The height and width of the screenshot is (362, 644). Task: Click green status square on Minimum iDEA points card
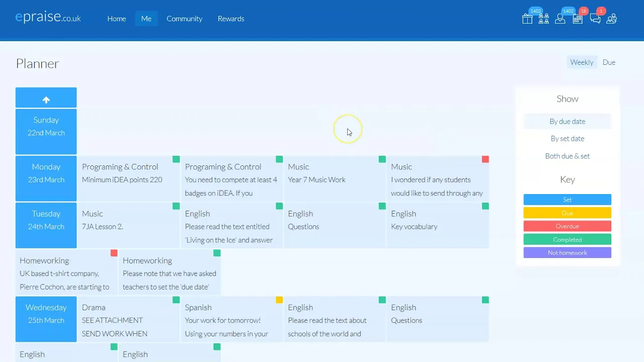[x=176, y=159]
